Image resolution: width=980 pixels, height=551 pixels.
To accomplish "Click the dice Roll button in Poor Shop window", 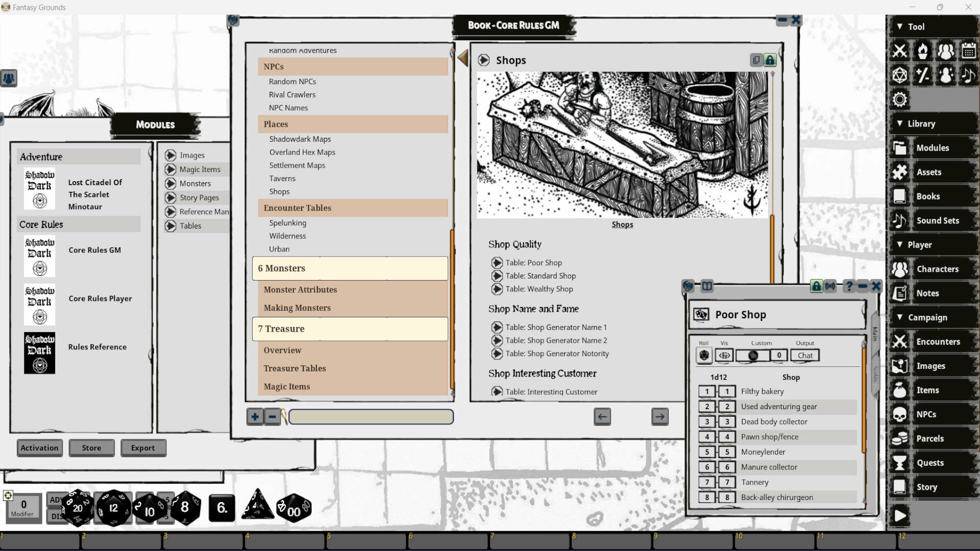I will 704,356.
